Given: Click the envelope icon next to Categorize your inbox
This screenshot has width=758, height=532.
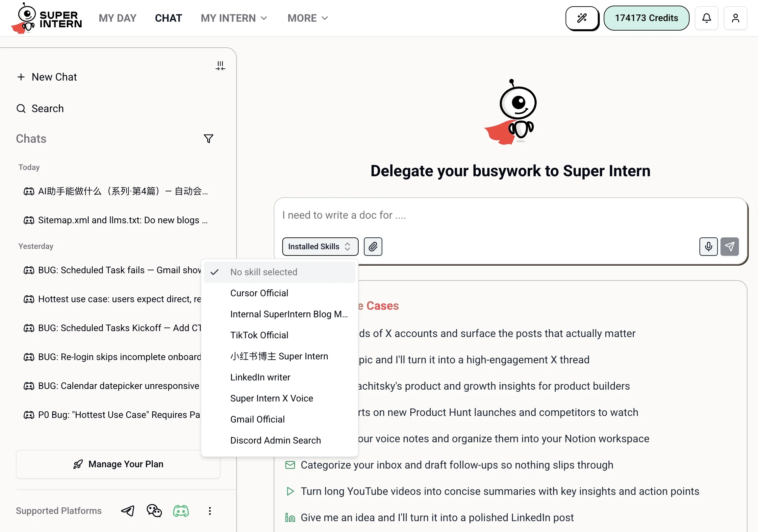Looking at the screenshot, I should click(x=290, y=465).
